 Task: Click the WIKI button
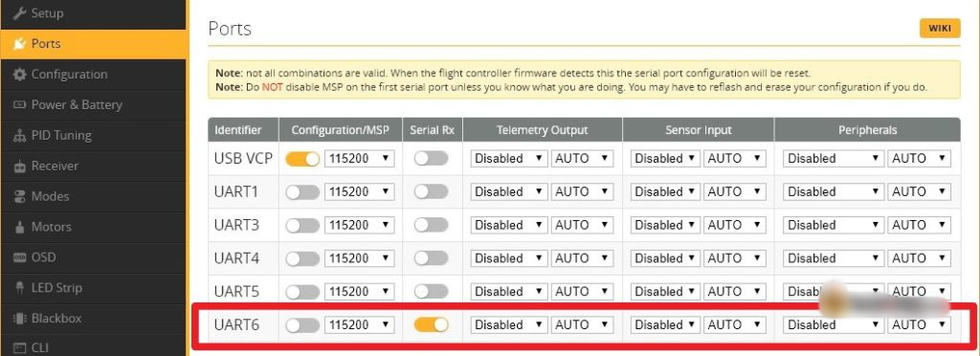tap(940, 29)
